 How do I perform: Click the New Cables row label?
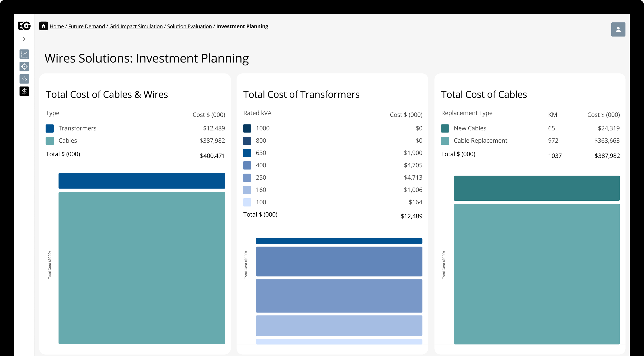(x=470, y=128)
